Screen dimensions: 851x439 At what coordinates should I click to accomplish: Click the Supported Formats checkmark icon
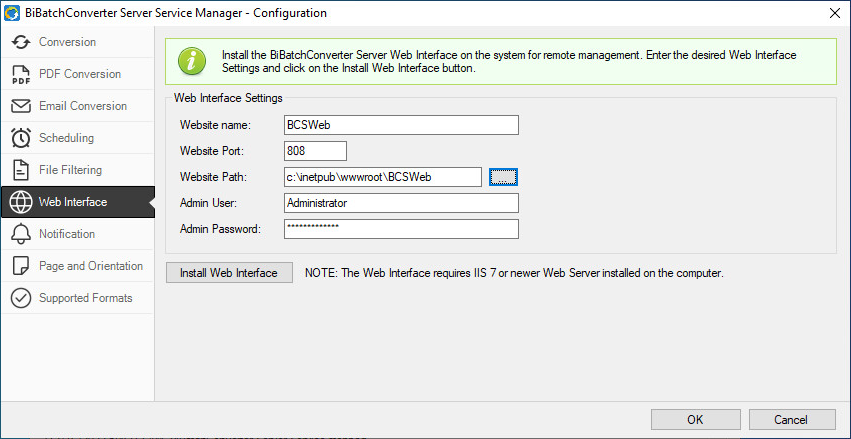point(21,298)
